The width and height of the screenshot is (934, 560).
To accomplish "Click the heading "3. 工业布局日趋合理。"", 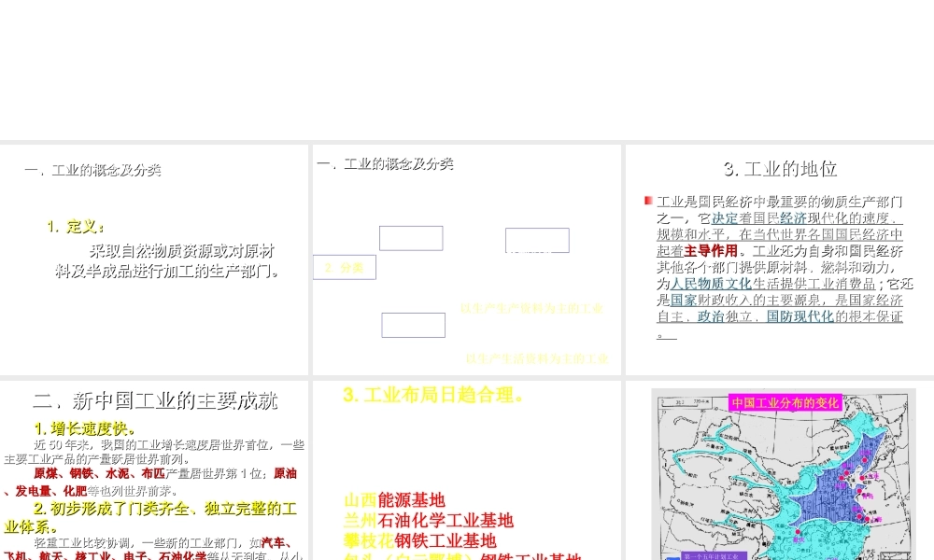I will tap(433, 395).
